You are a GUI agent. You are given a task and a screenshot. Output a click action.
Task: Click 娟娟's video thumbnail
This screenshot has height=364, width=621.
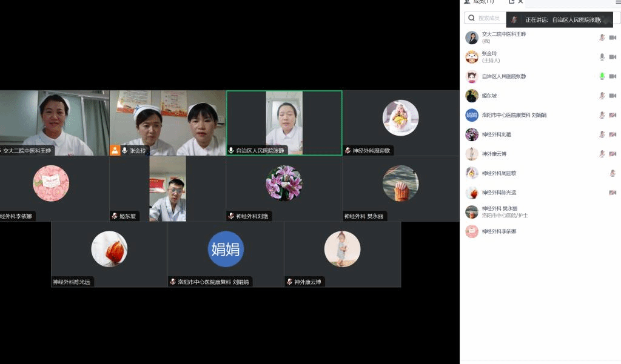(225, 250)
